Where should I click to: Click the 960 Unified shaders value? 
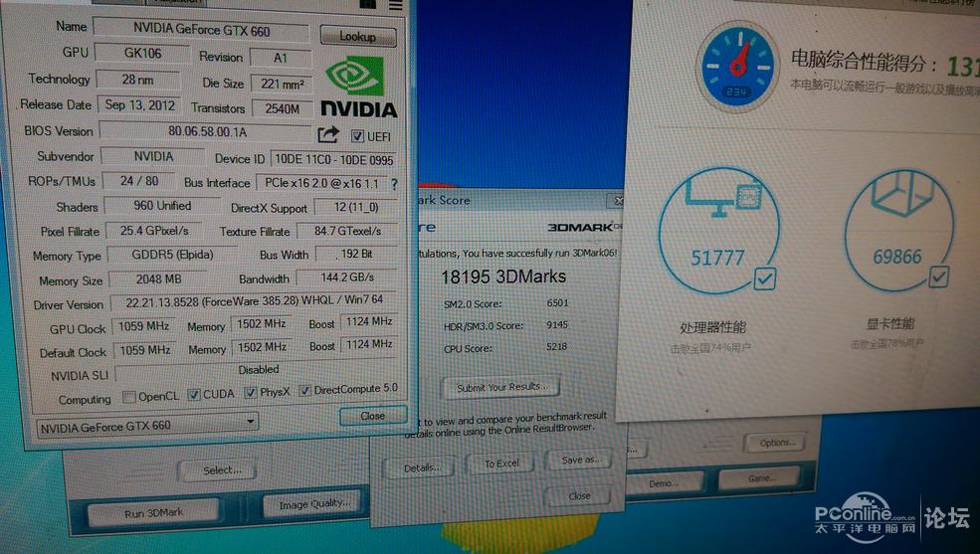point(162,206)
